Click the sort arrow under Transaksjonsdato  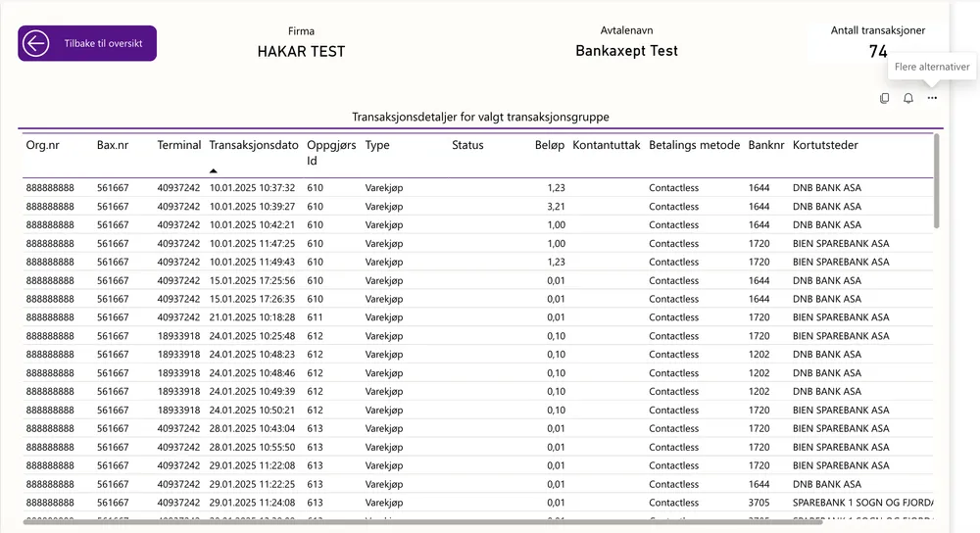click(x=214, y=170)
